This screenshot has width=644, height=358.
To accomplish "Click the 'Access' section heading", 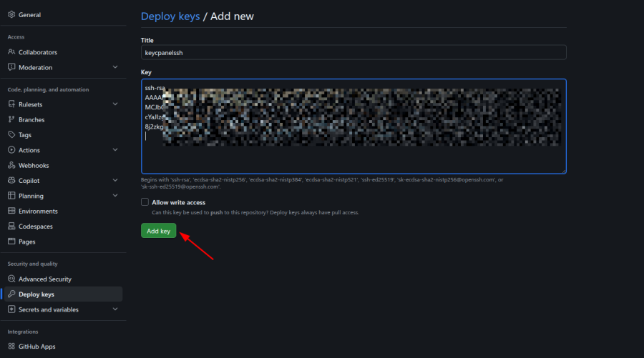I will [16, 37].
